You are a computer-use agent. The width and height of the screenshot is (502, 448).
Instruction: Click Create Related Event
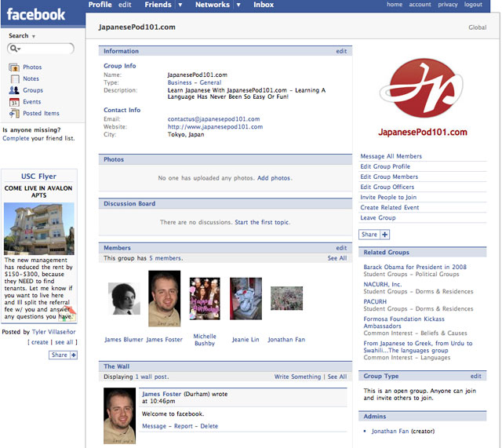click(x=390, y=207)
